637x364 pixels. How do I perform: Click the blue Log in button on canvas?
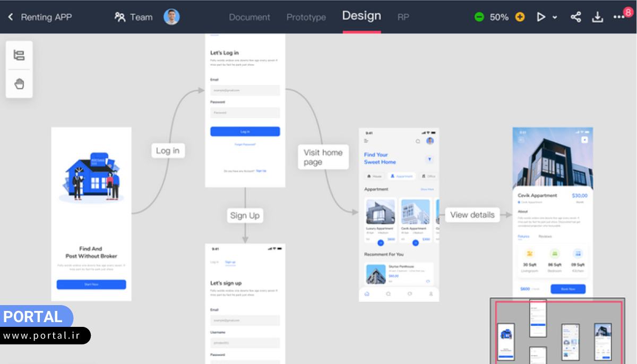(245, 132)
